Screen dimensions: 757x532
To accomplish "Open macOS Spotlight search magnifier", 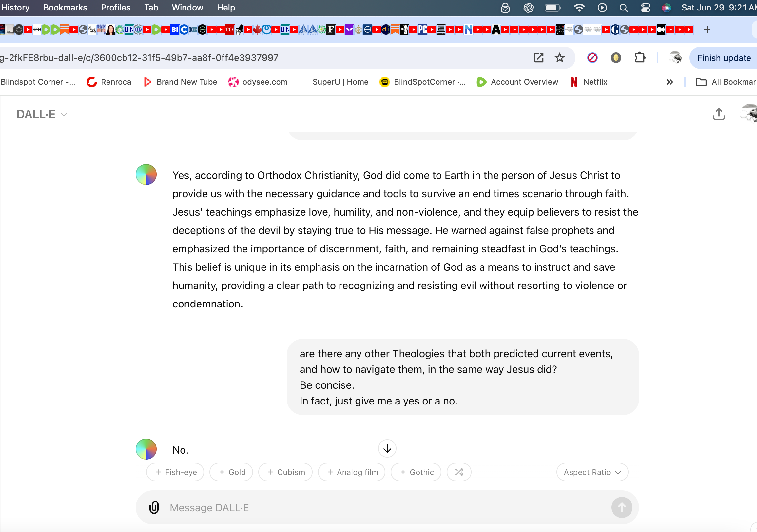I will (624, 8).
